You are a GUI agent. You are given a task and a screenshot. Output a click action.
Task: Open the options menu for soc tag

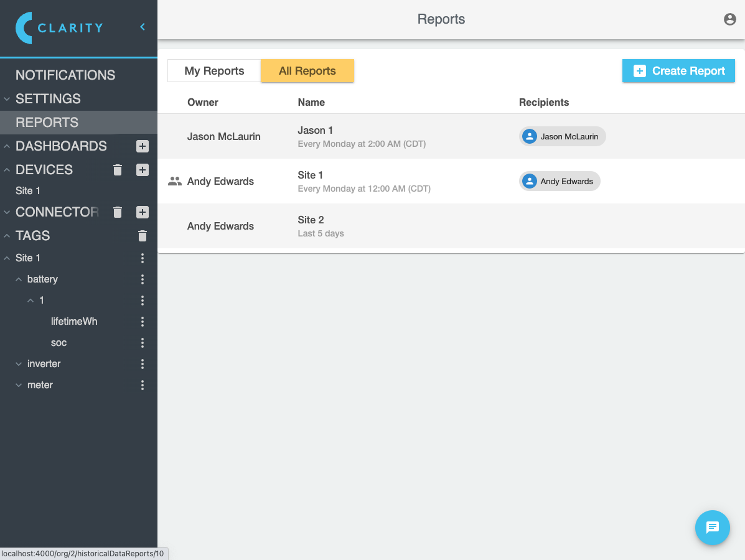(x=143, y=343)
